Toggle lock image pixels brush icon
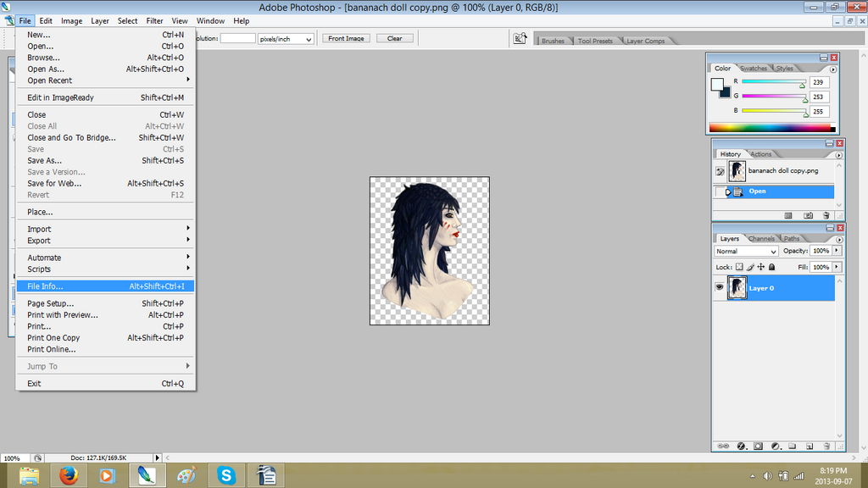Screen dimensions: 868x488 tap(750, 267)
